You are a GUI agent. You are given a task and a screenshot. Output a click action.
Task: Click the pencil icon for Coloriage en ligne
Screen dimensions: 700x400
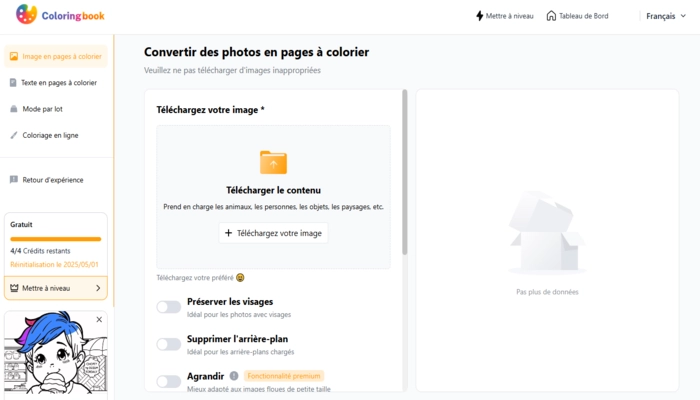click(14, 135)
